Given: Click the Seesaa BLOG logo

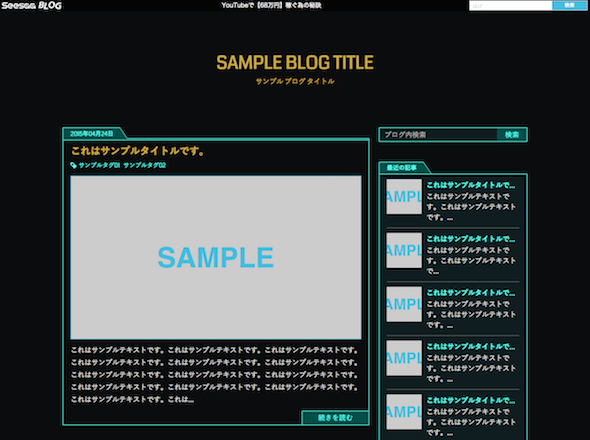Looking at the screenshot, I should click(31, 5).
